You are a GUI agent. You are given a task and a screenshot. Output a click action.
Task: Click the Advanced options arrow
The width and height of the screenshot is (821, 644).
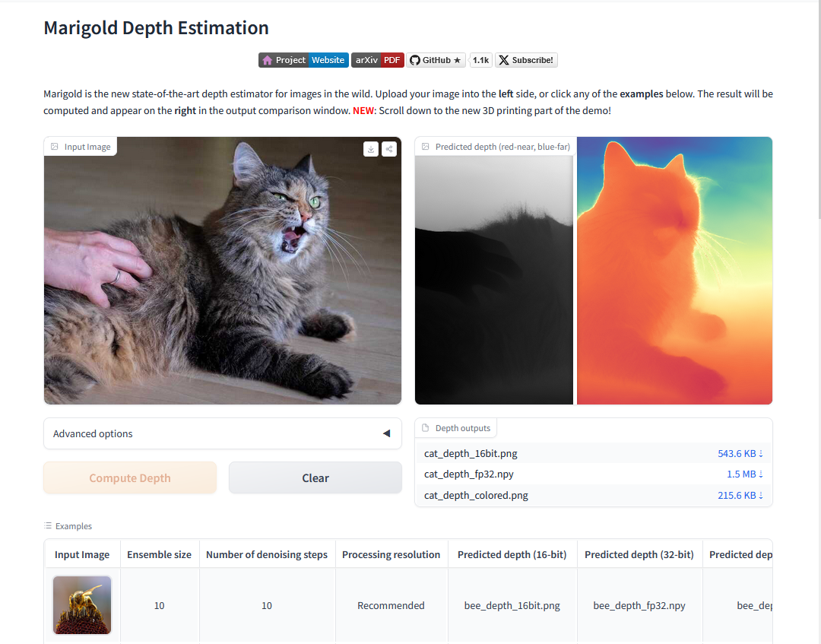tap(386, 433)
